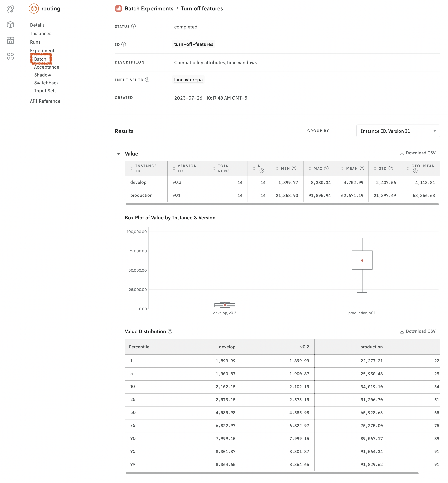Screen dimensions: 448x483
Task: Open API Reference in the sidebar
Action: point(45,101)
